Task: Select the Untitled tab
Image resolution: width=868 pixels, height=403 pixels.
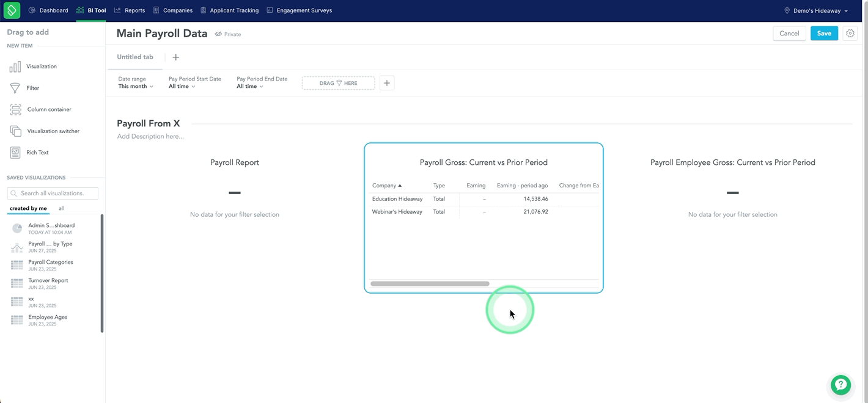Action: pos(135,57)
